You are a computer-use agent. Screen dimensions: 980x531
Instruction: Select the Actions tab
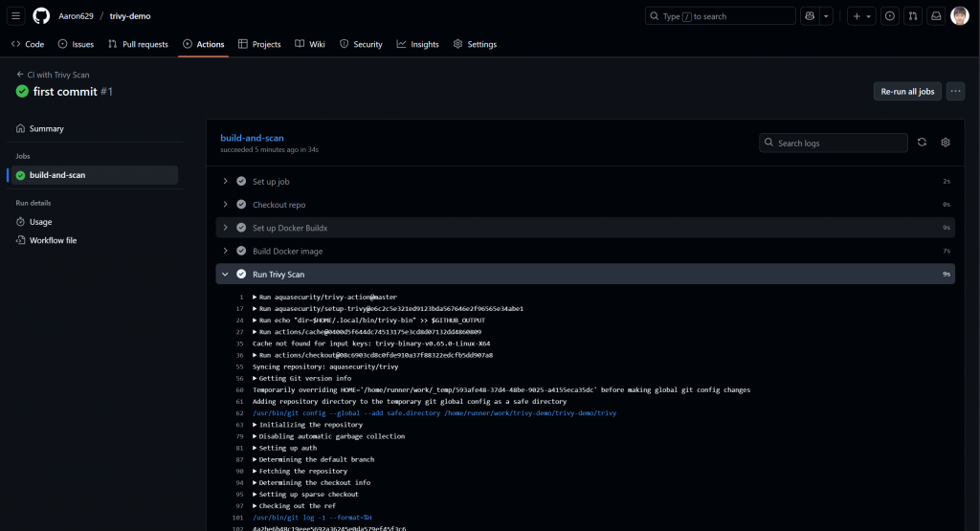click(203, 44)
